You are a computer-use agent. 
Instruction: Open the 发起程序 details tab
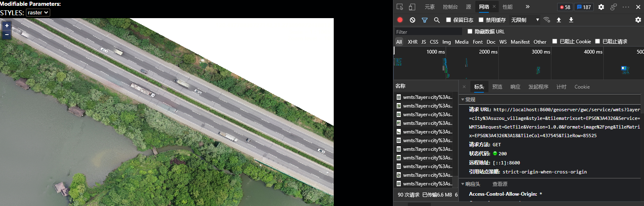click(538, 87)
